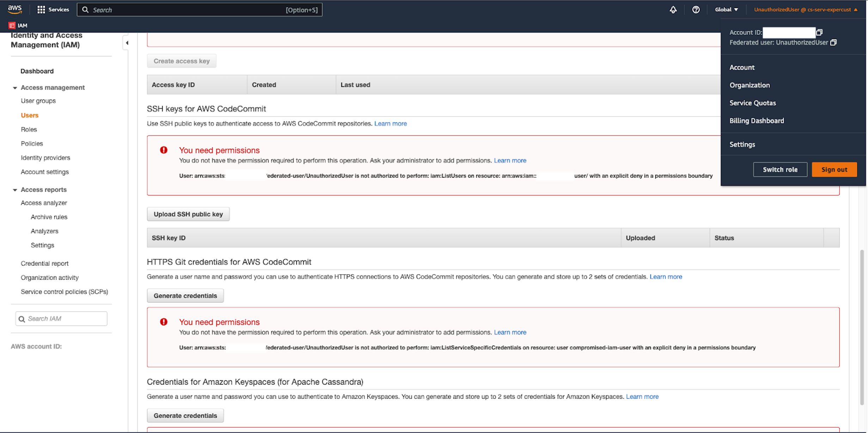Image resolution: width=868 pixels, height=433 pixels.
Task: Open Roles in the sidebar
Action: (x=29, y=130)
